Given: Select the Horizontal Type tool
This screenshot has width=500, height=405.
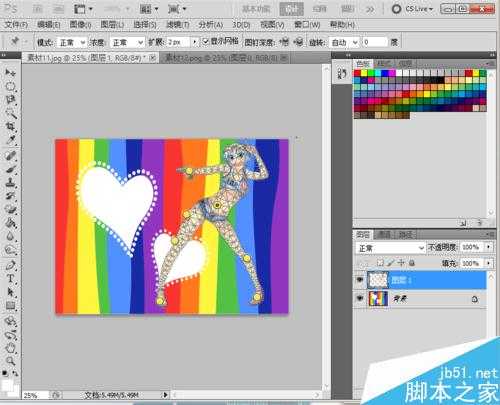Looking at the screenshot, I should pos(10,279).
